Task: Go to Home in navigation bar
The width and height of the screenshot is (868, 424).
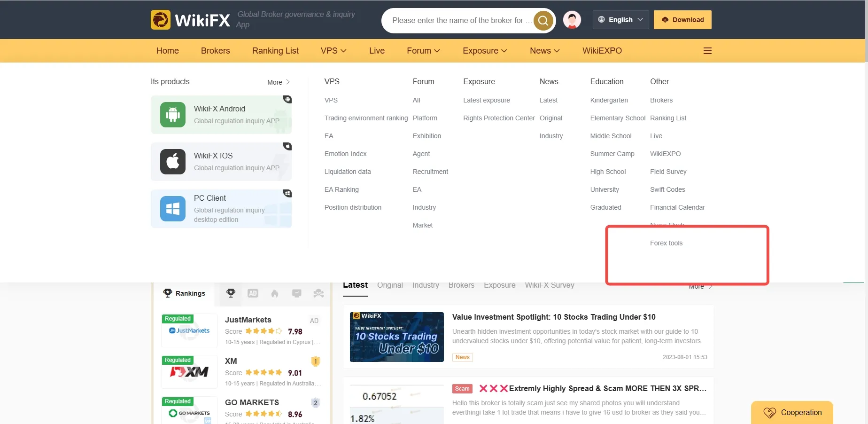Action: click(x=168, y=51)
